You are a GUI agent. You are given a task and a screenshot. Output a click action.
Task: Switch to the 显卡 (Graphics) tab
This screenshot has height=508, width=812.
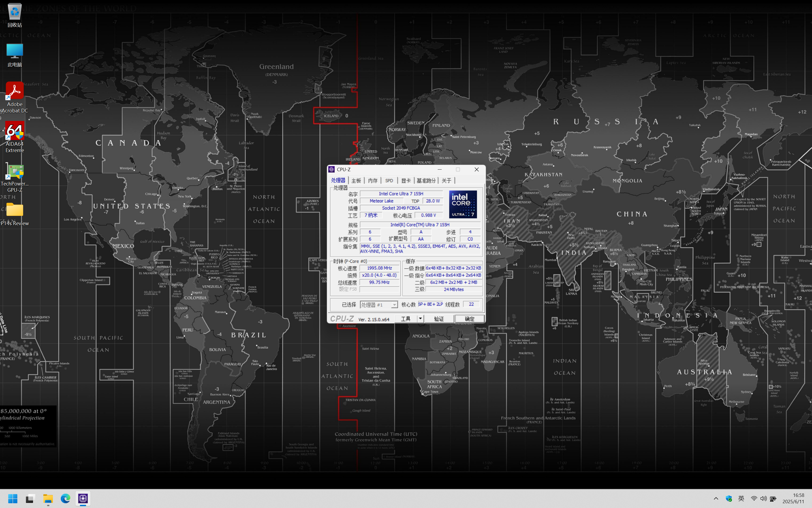tap(406, 181)
